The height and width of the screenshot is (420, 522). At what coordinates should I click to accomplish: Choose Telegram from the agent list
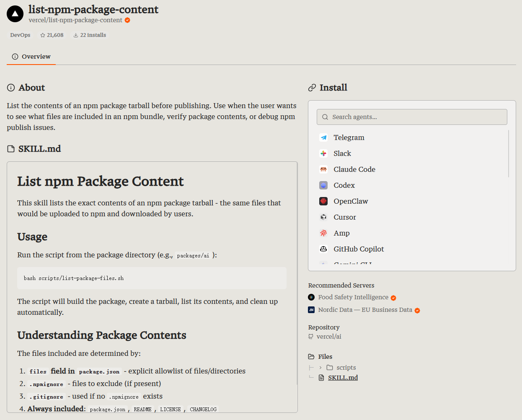click(x=349, y=137)
